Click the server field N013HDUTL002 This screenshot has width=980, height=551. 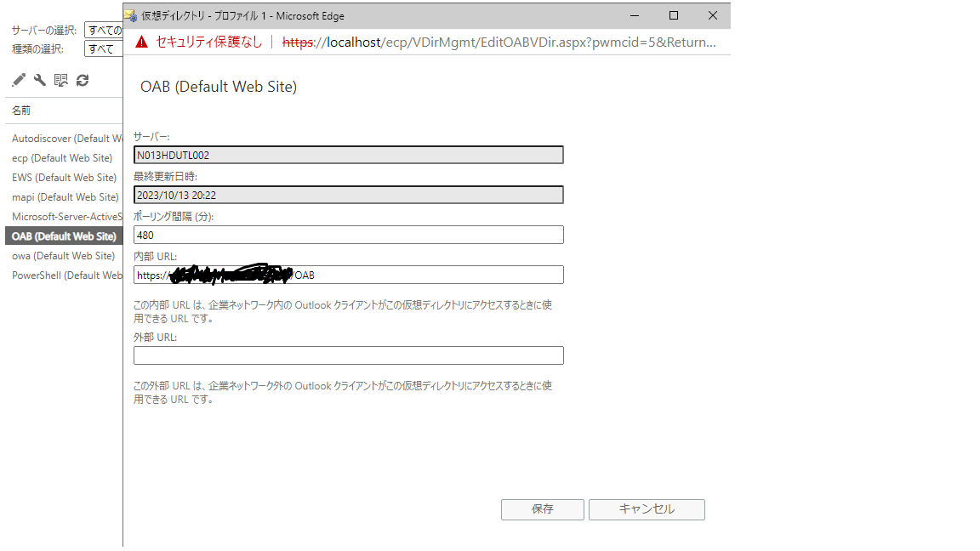(348, 155)
